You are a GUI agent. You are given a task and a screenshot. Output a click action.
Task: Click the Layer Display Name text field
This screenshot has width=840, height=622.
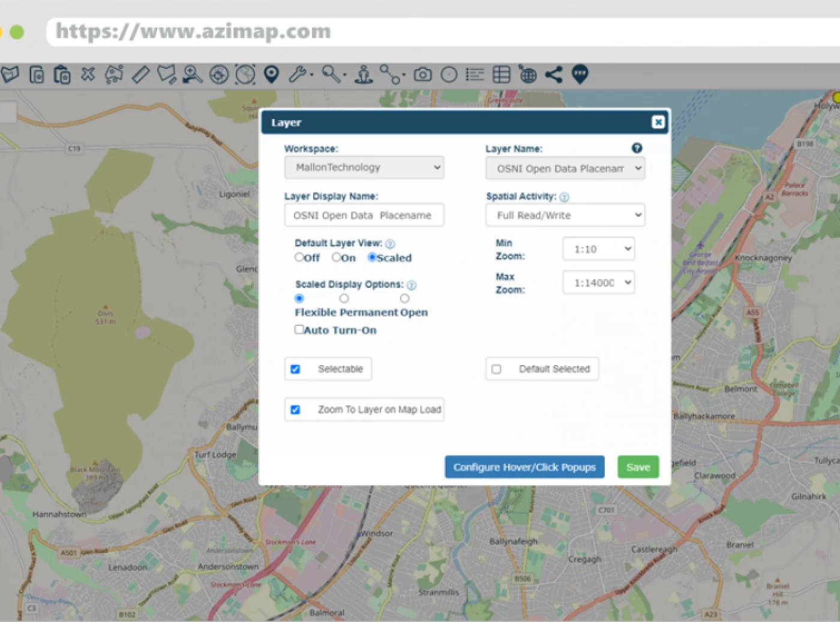point(364,215)
